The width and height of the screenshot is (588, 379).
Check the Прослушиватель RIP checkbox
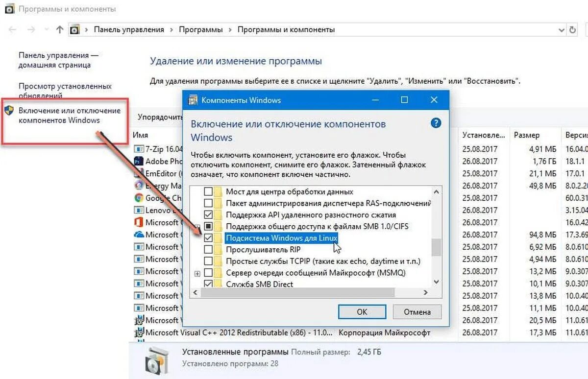coord(208,249)
